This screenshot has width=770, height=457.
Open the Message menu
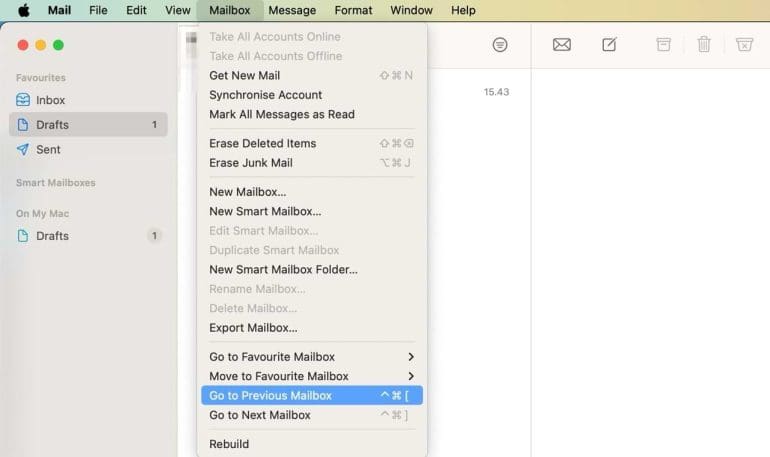tap(292, 10)
